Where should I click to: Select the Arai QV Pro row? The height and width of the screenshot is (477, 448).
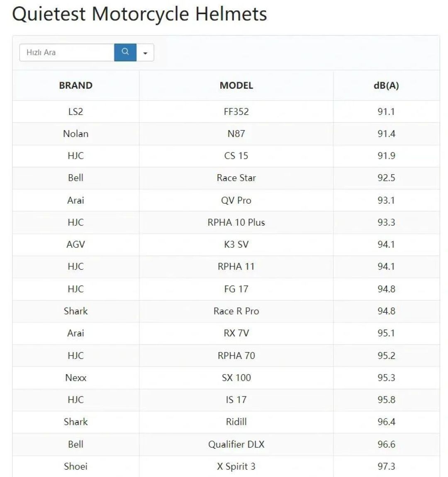[x=226, y=200]
